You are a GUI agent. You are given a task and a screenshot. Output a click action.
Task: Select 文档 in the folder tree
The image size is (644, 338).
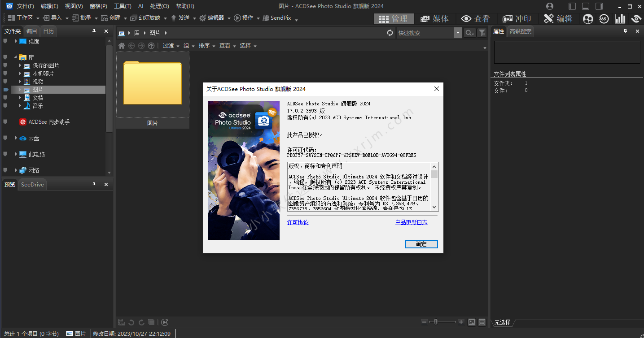38,98
